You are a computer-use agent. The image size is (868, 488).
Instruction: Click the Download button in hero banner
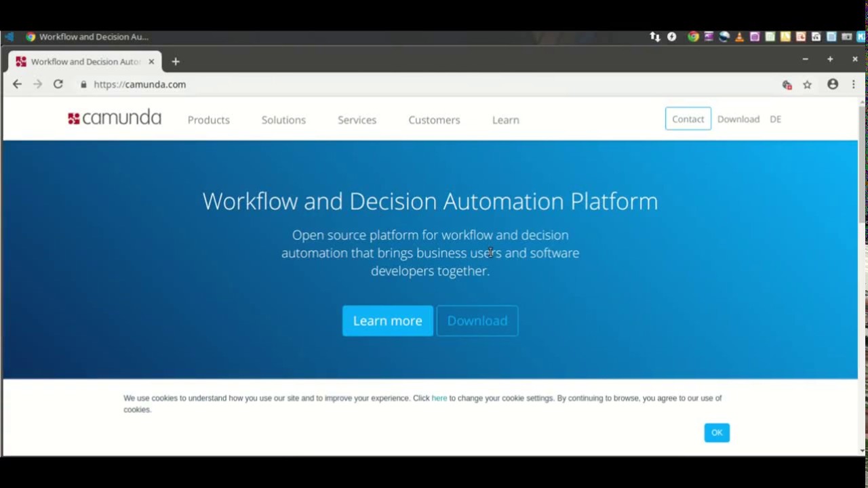tap(477, 321)
